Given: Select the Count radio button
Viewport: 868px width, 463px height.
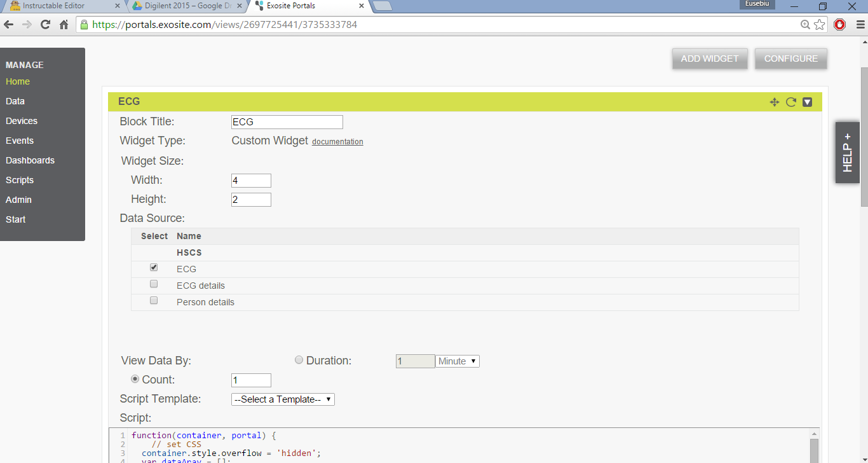Looking at the screenshot, I should click(x=135, y=378).
